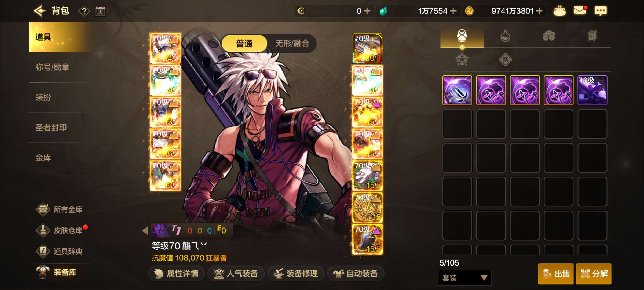Image resolution: width=644 pixels, height=290 pixels.
Task: Select the 普通 equipment mode
Action: click(x=244, y=44)
